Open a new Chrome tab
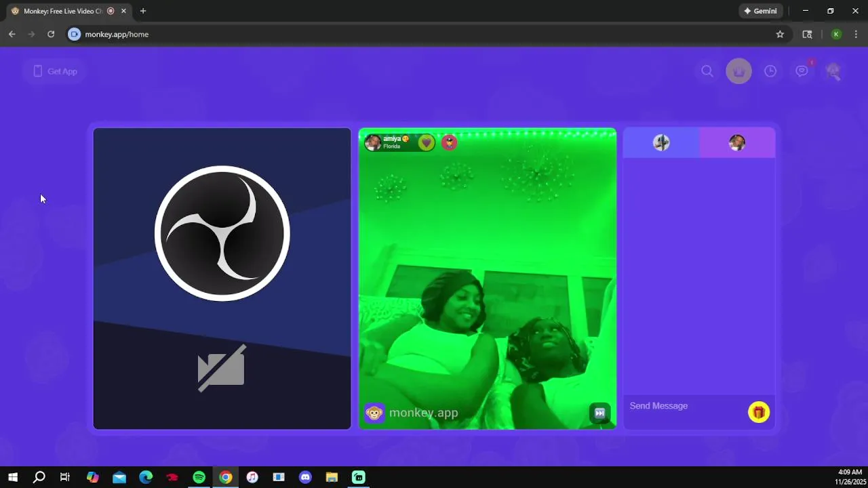Viewport: 868px width, 488px height. pos(142,11)
